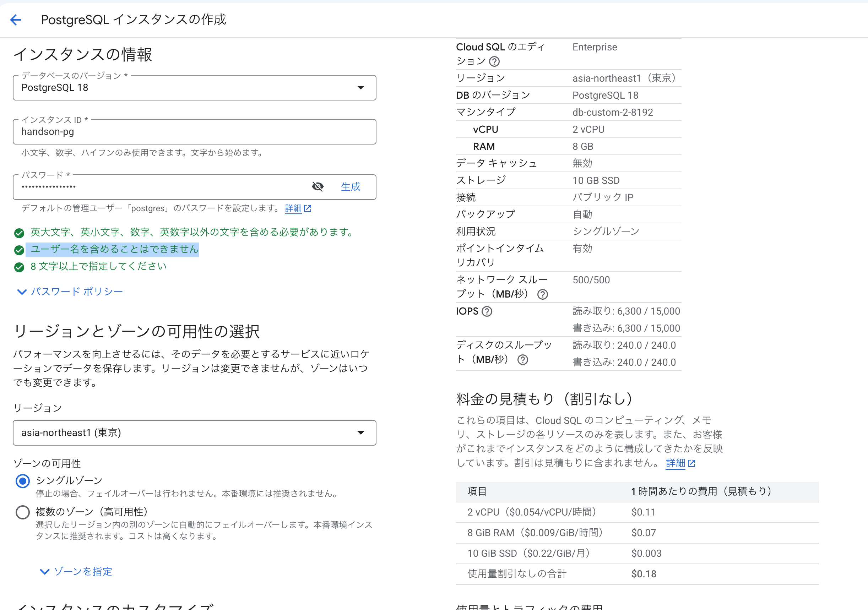Click the 書き込み: 240.0 / 240.0 value
Image resolution: width=868 pixels, height=610 pixels.
click(x=624, y=363)
